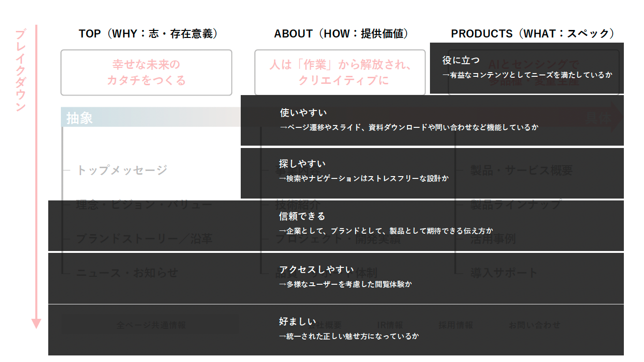This screenshot has width=644, height=362.
Task: Select the PRODUCTS (WHAT) column heading
Action: click(533, 34)
